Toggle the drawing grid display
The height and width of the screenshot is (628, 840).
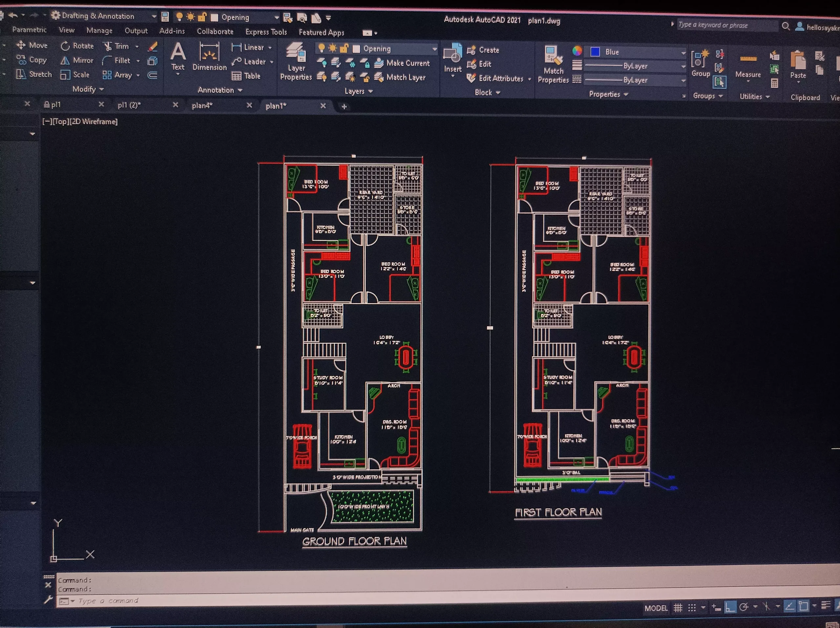[678, 608]
